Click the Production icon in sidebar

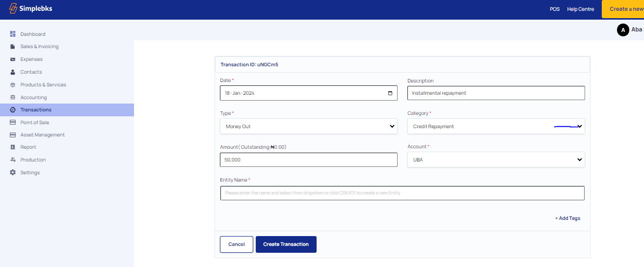[13, 160]
